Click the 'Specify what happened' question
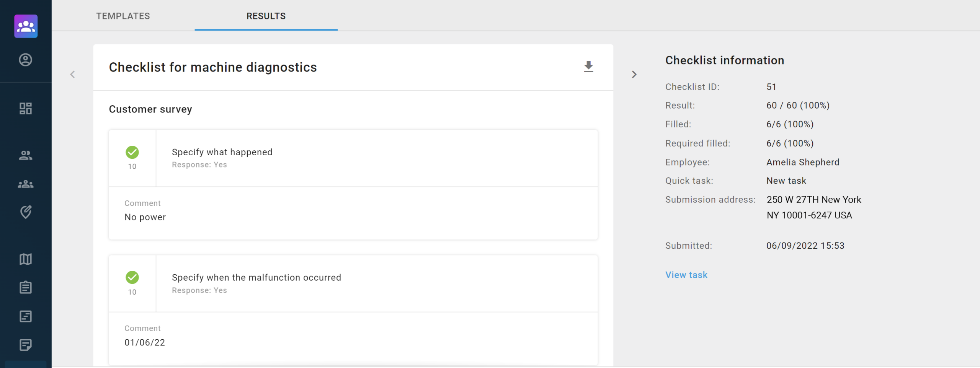The width and height of the screenshot is (980, 368). [222, 152]
